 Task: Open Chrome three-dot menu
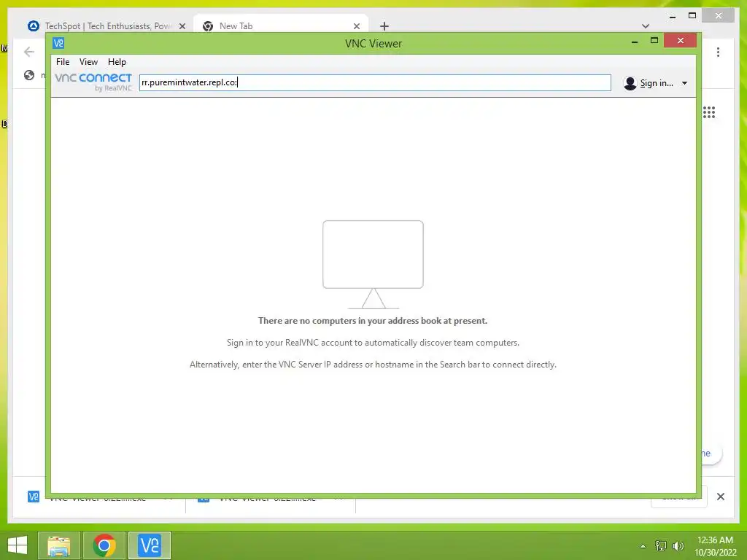[x=718, y=52]
